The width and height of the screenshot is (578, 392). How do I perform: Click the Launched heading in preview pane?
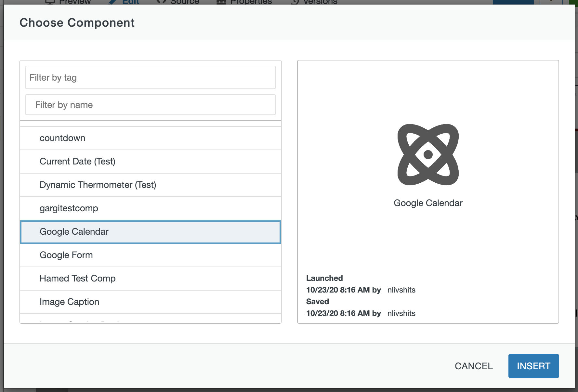coord(324,278)
